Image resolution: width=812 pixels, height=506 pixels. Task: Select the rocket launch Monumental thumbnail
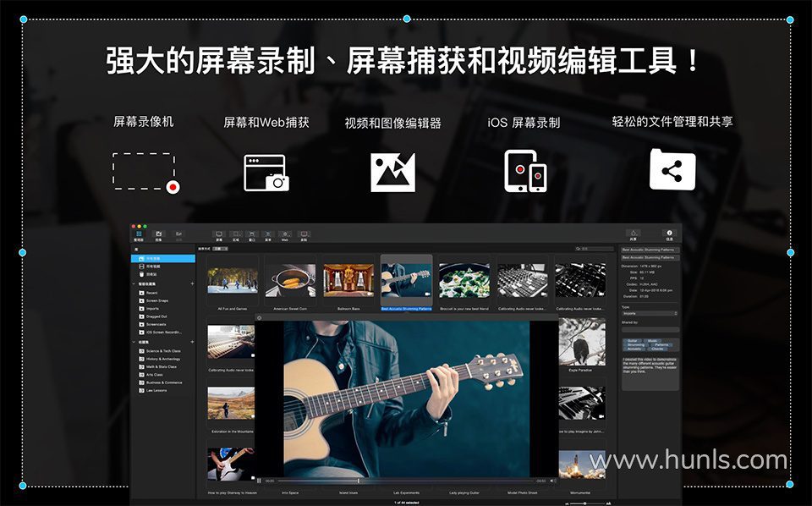pos(582,465)
